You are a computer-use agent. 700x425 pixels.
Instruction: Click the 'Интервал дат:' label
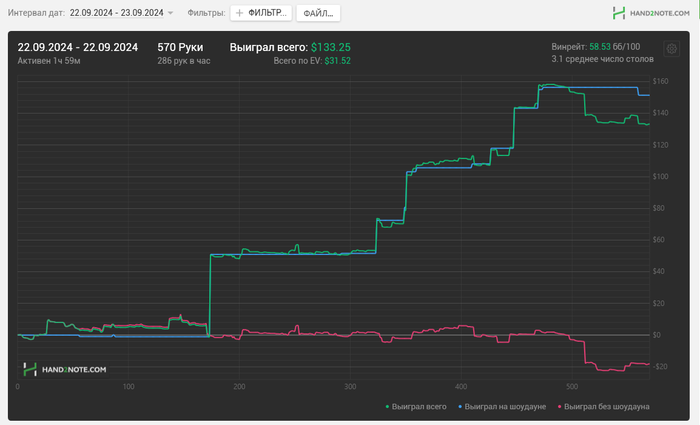(x=36, y=13)
